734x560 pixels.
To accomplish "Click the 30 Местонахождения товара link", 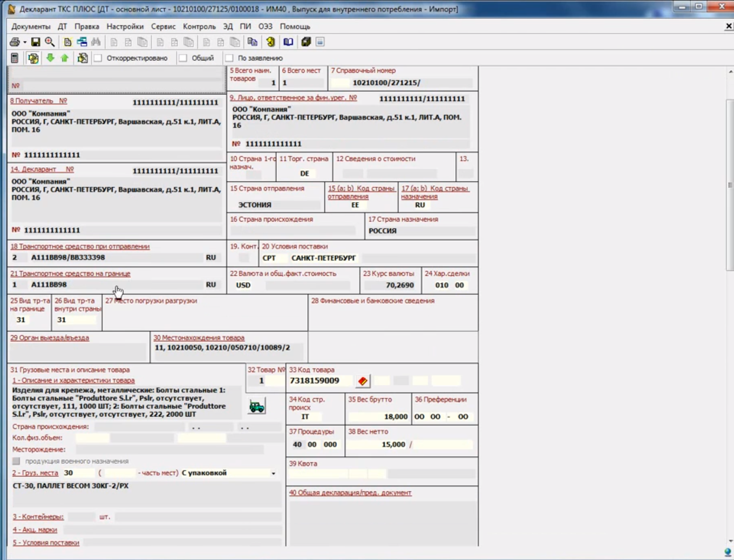I will (x=199, y=338).
